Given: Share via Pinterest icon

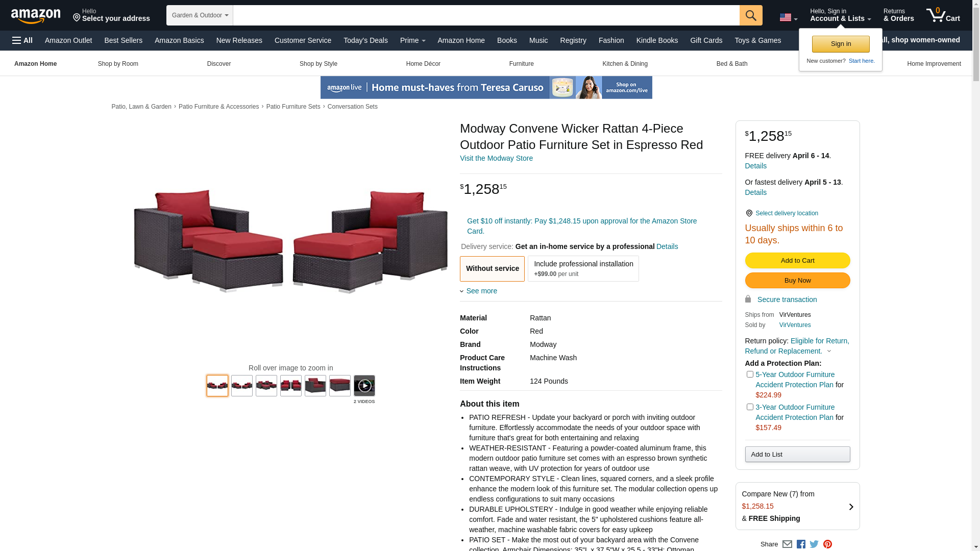Looking at the screenshot, I should click(x=827, y=544).
